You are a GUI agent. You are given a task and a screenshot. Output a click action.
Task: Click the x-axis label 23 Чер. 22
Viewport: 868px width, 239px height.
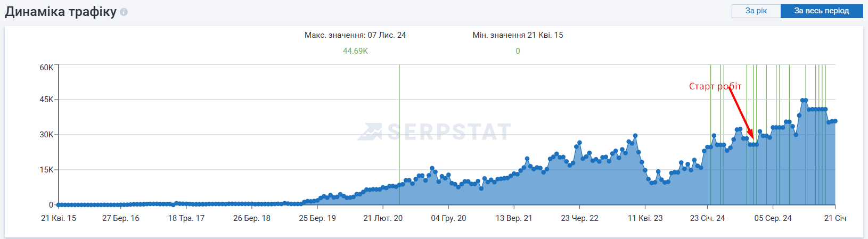click(x=579, y=218)
